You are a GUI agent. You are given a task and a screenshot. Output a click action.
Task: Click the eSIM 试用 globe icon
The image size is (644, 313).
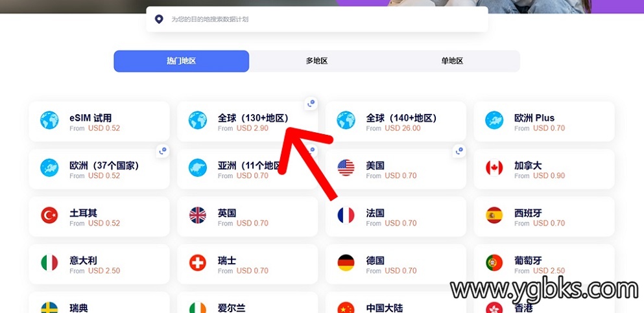pos(49,120)
